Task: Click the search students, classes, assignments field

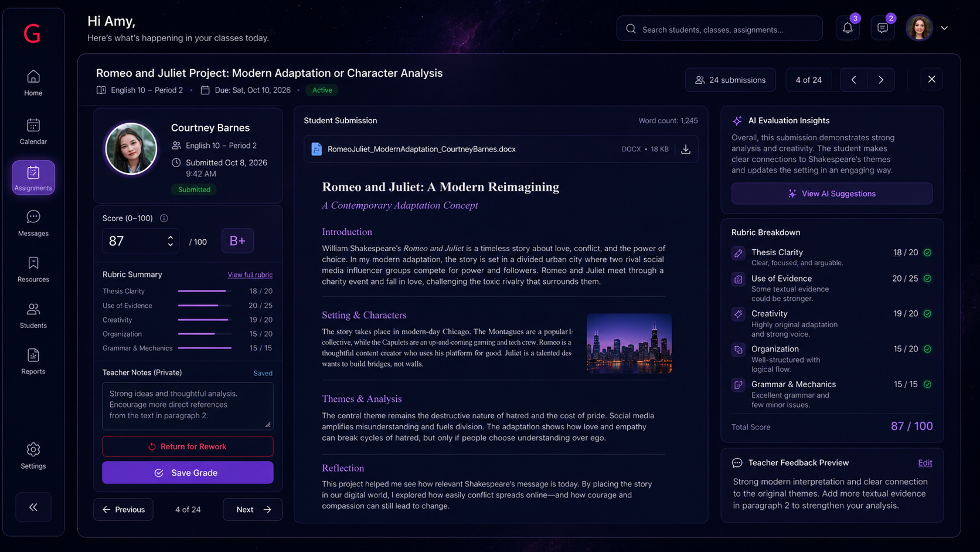Action: [719, 29]
